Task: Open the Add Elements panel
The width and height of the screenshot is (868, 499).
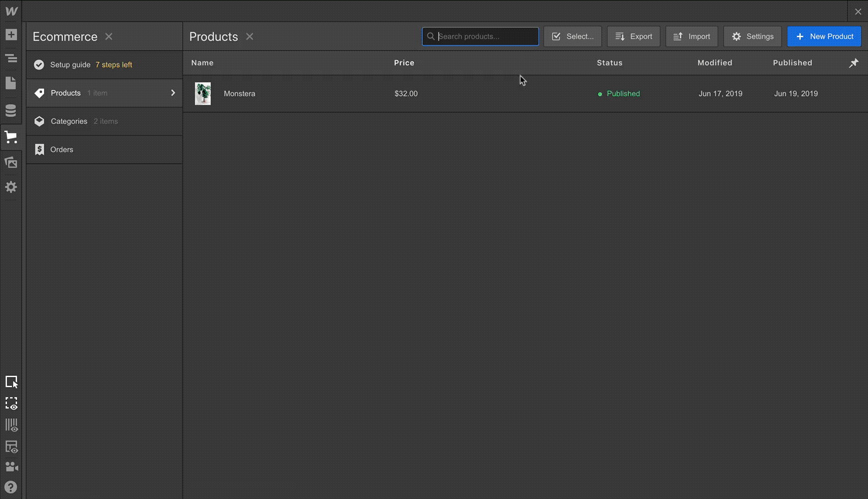Action: click(11, 35)
